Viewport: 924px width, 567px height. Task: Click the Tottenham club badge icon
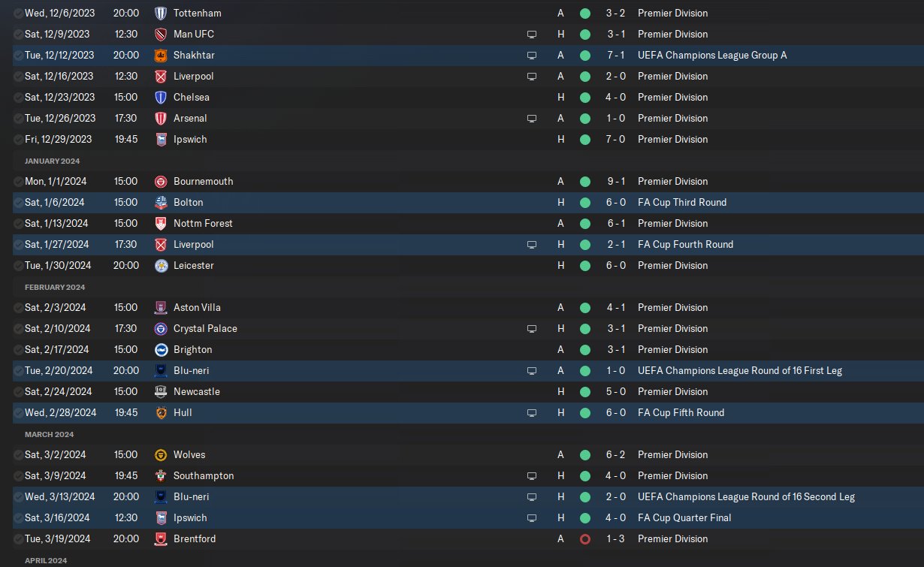click(x=160, y=13)
